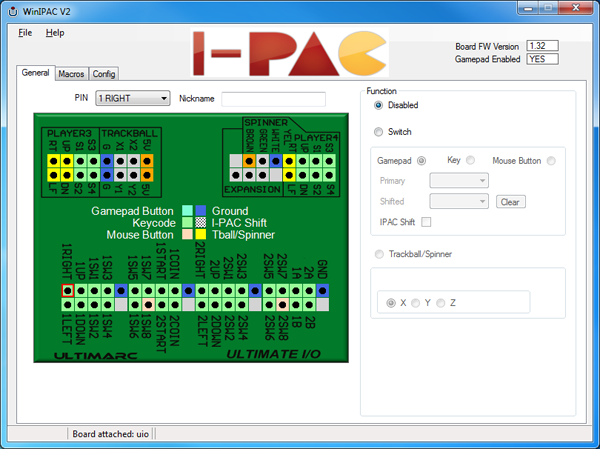Viewport: 600px width, 449px height.
Task: Select the Trackball/Spinner function option
Action: tap(379, 254)
